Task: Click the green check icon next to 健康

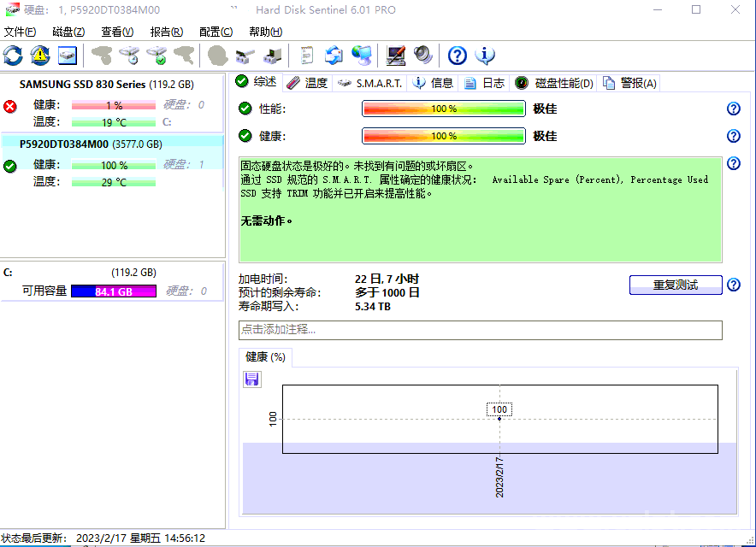Action: 245,136
